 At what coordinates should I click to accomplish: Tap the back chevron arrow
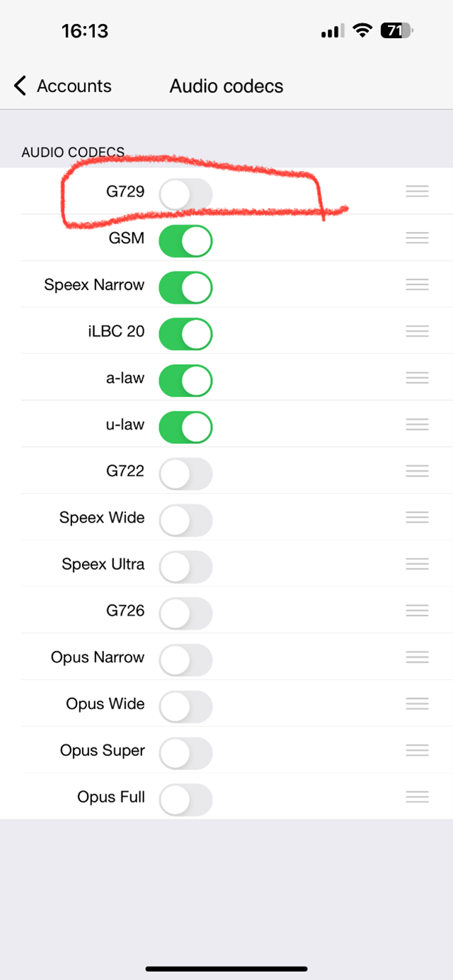click(x=20, y=86)
